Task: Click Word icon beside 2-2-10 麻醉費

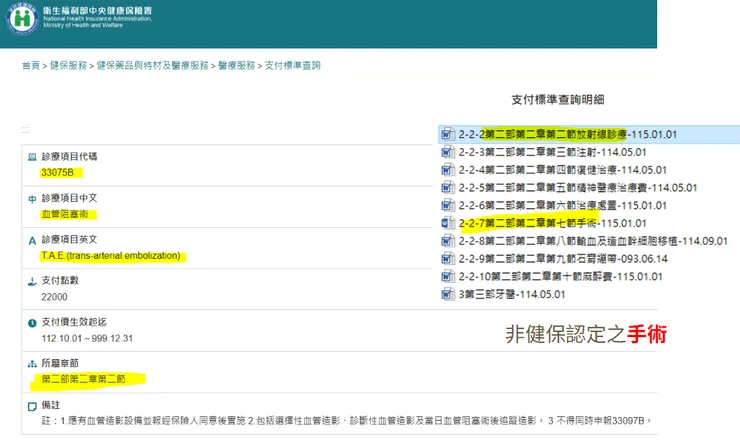Action: [447, 277]
